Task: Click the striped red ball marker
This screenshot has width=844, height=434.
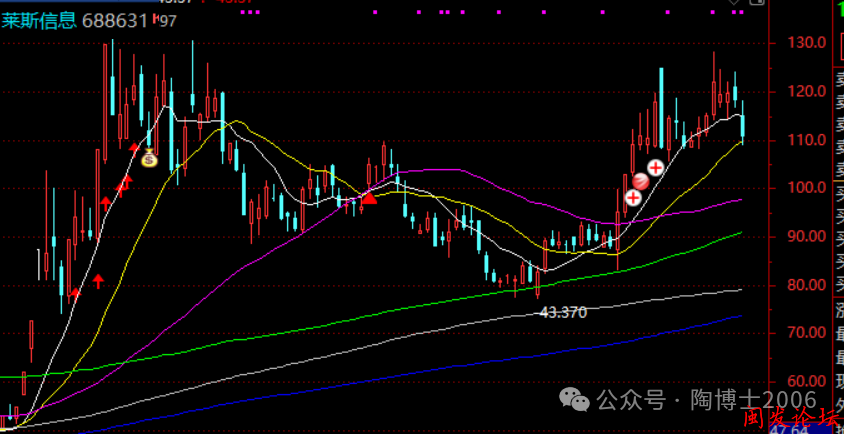Action: tap(641, 182)
